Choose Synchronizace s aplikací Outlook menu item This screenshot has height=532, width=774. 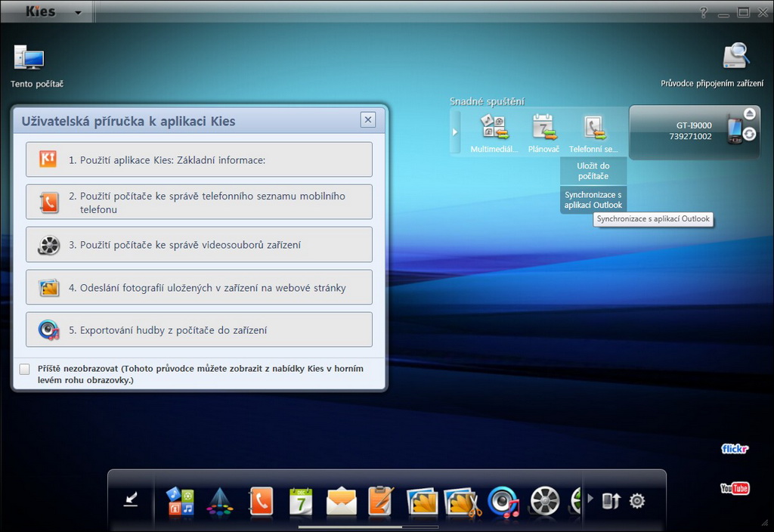point(593,199)
